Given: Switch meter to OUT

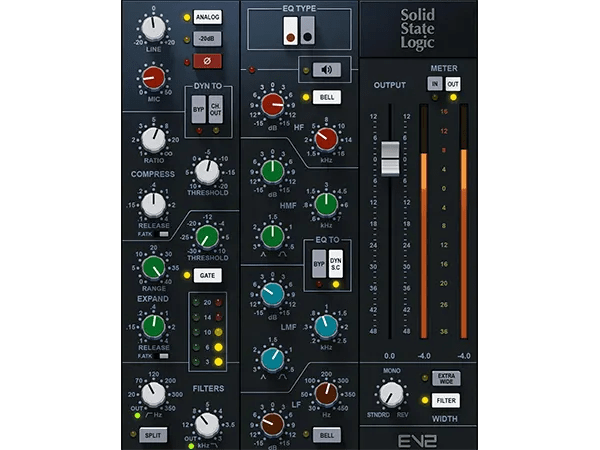Looking at the screenshot, I should coord(453,84).
